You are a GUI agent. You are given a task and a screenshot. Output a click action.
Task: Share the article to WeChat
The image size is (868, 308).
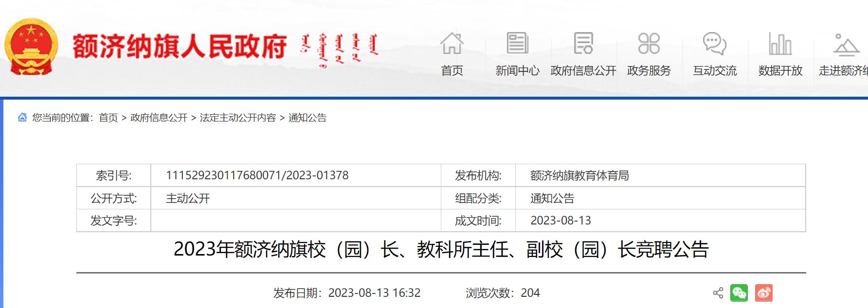coord(739,293)
